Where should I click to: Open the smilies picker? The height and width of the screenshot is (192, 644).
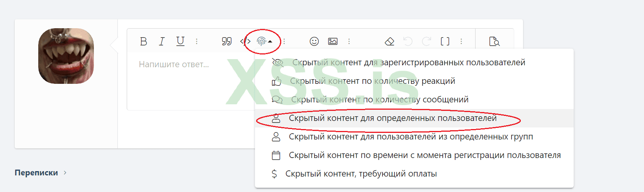314,41
